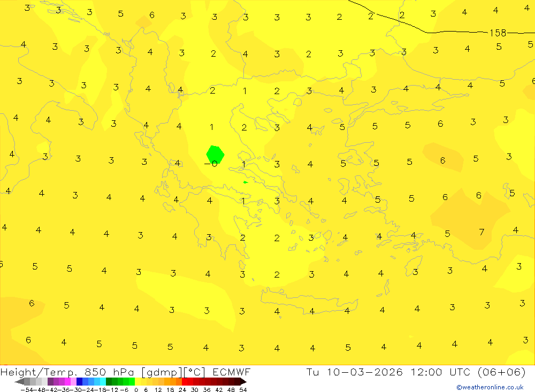Click the positive 48 legend label
Image resolution: width=535 pixels, height=392 pixels.
point(231,390)
